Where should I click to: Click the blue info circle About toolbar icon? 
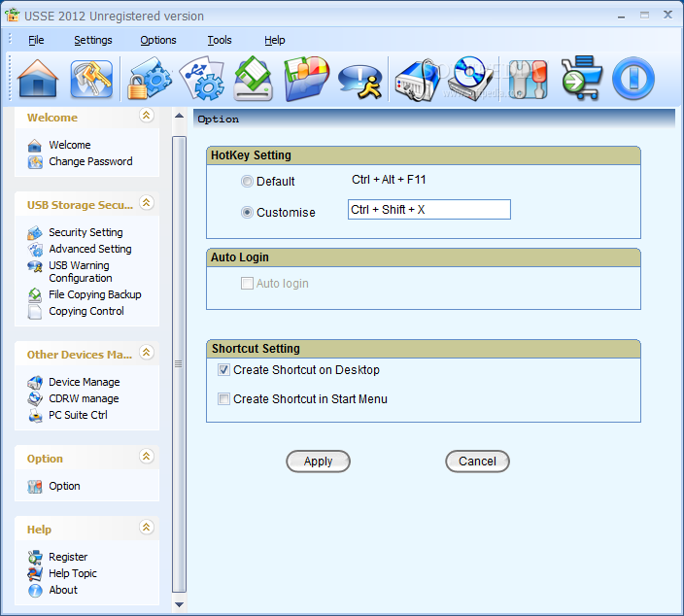pos(633,79)
